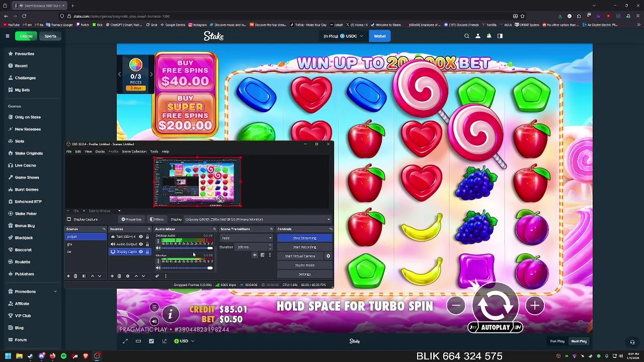Screen dimensions: 644x362
Task: Toggle visibility of Display Capture source
Action: click(x=141, y=252)
